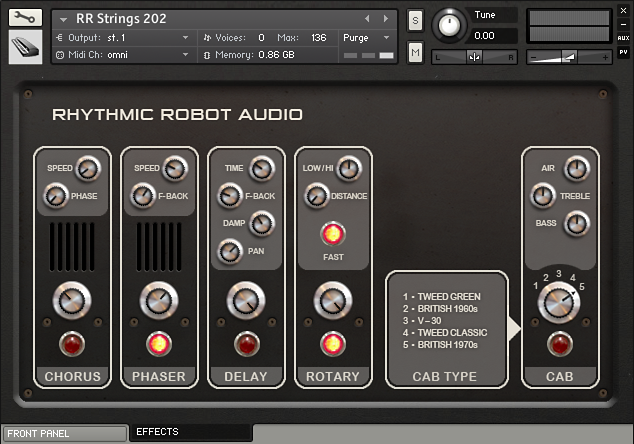Image resolution: width=634 pixels, height=444 pixels.
Task: Turn the Chorus Speed knob
Action: [x=88, y=169]
